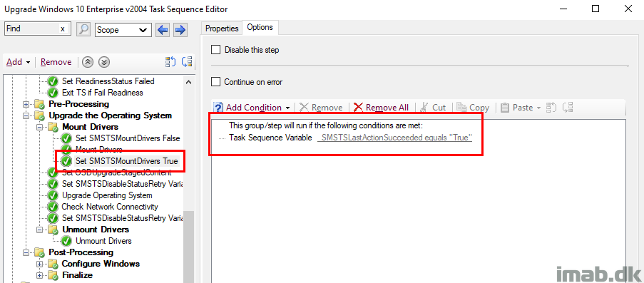Click the move step up icon
This screenshot has height=283, width=644.
[x=88, y=62]
